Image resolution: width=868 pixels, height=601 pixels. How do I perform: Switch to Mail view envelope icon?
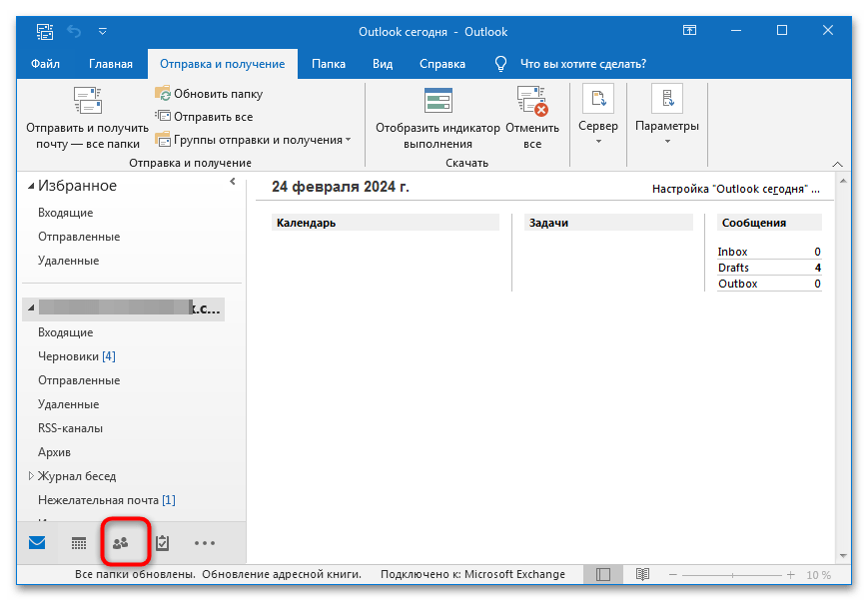pyautogui.click(x=37, y=543)
